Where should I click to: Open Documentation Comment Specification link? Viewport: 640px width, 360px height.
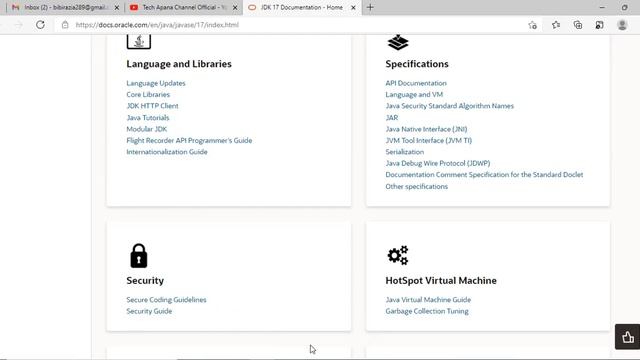[x=484, y=175]
